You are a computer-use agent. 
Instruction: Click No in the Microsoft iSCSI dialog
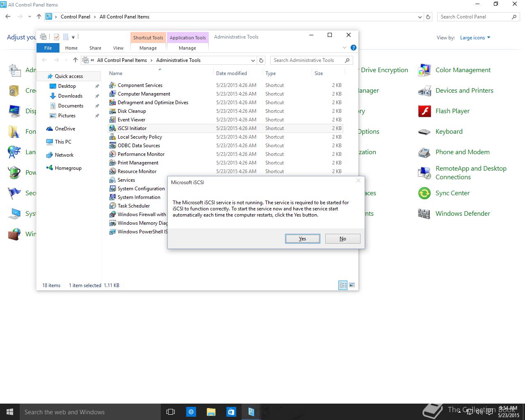(x=342, y=239)
